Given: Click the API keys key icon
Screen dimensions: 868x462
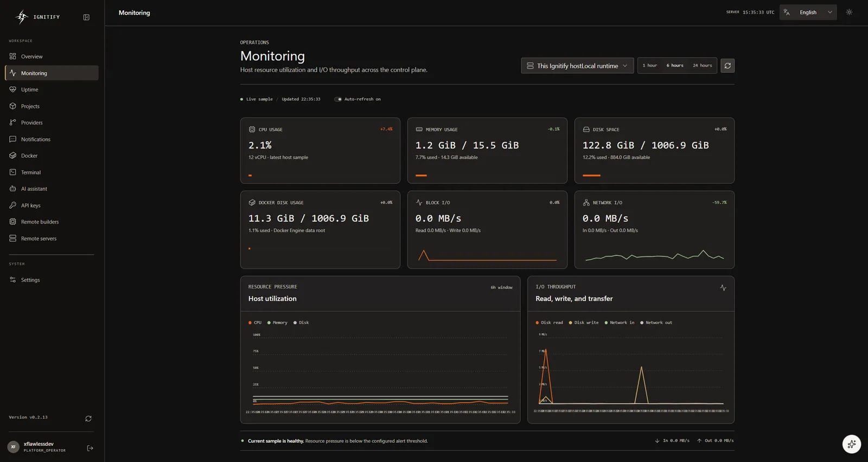Looking at the screenshot, I should click(x=13, y=206).
